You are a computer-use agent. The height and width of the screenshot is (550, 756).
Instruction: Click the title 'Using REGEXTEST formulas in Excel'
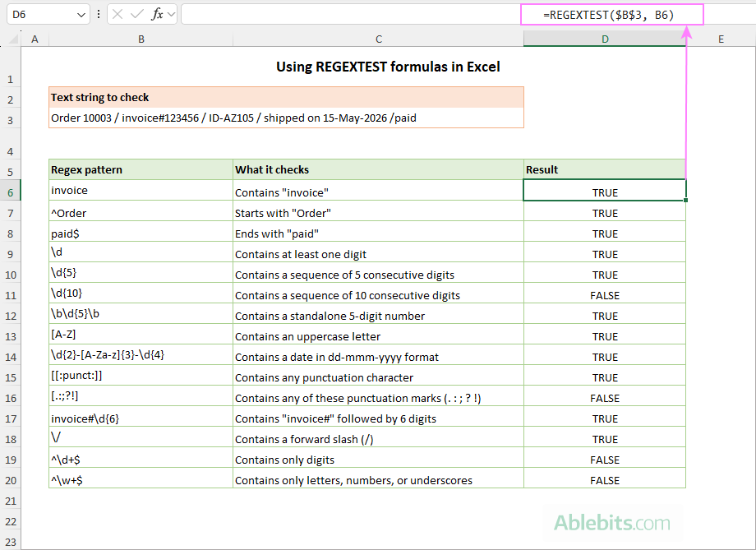[x=388, y=67]
